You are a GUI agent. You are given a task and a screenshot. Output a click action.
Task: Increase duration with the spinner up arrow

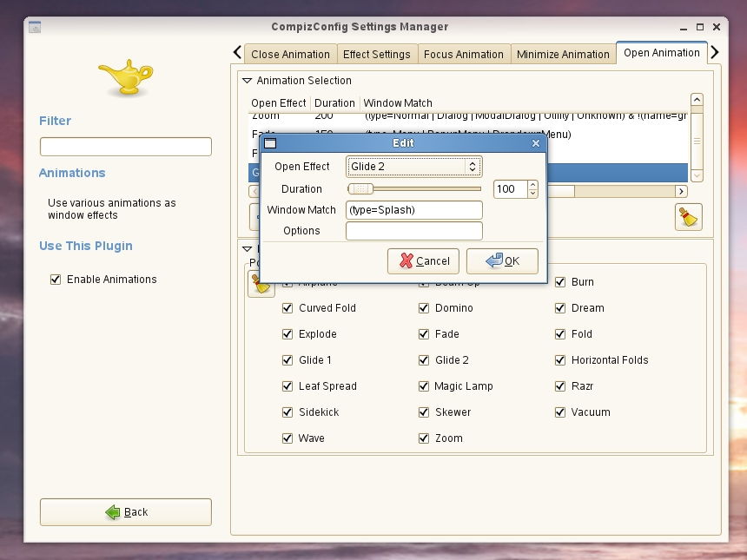pos(532,185)
